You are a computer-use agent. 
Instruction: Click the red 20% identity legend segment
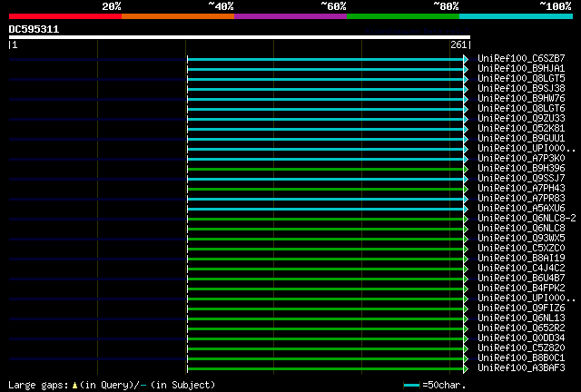65,16
